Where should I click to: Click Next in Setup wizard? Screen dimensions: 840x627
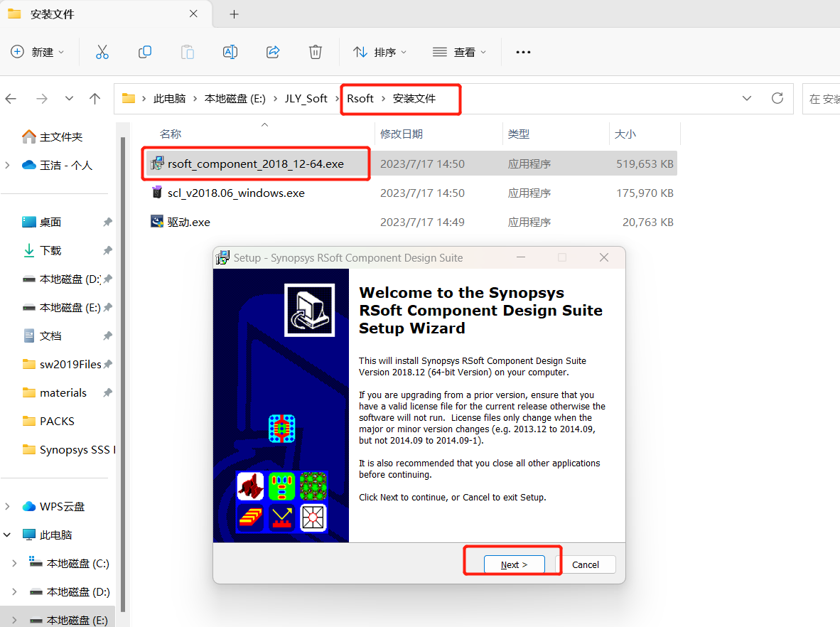pyautogui.click(x=514, y=564)
